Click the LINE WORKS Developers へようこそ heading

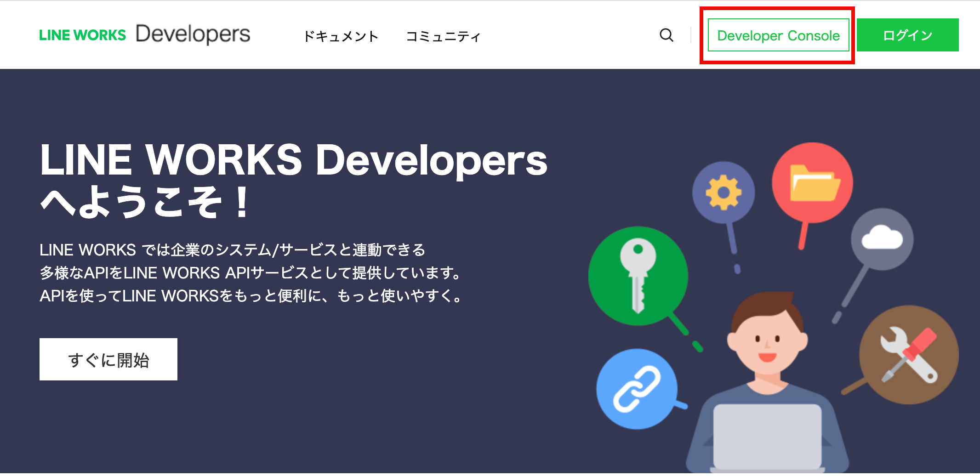pyautogui.click(x=293, y=180)
